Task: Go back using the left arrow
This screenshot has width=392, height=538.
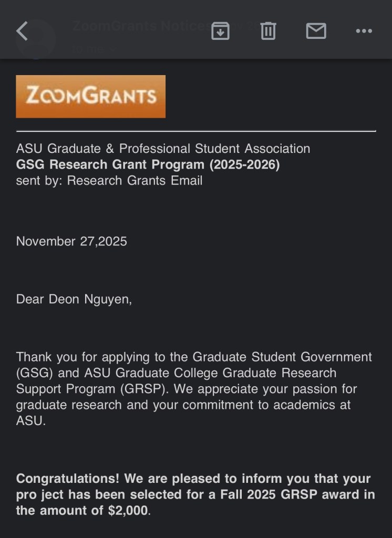Action: pos(22,32)
